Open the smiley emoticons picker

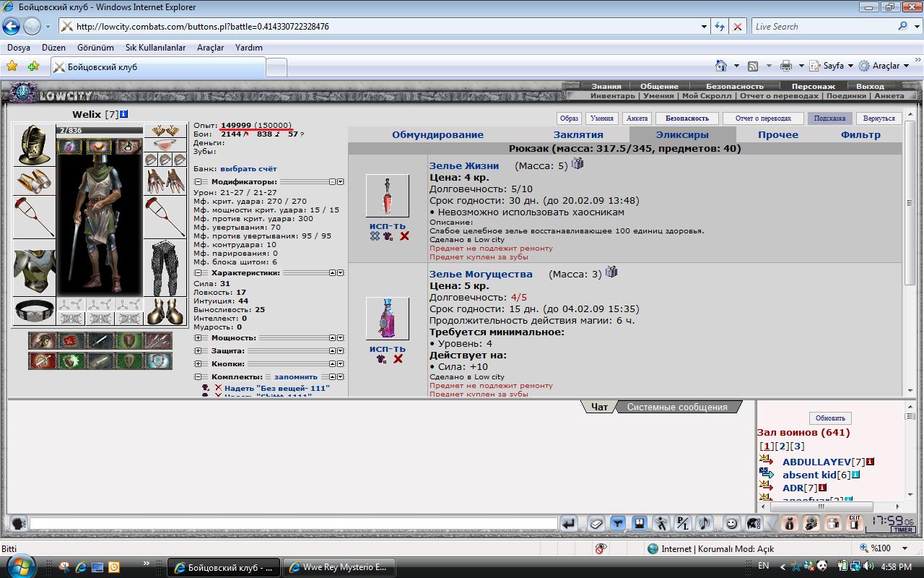coord(731,523)
